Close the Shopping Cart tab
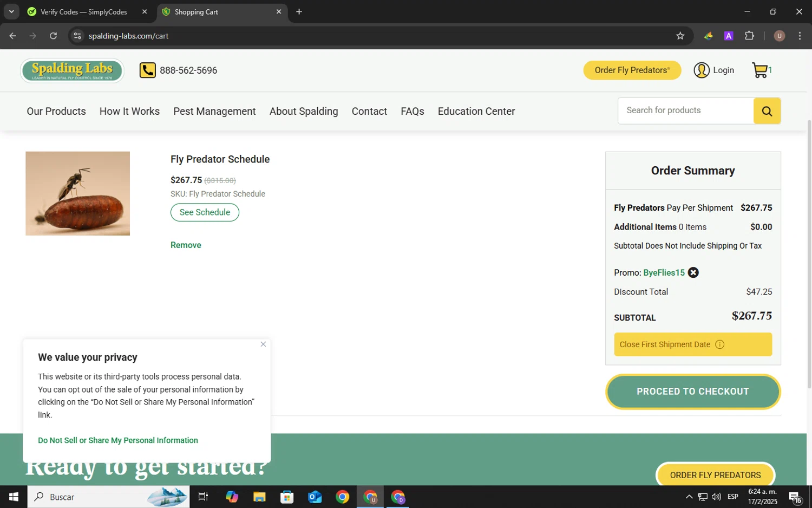 click(x=279, y=11)
